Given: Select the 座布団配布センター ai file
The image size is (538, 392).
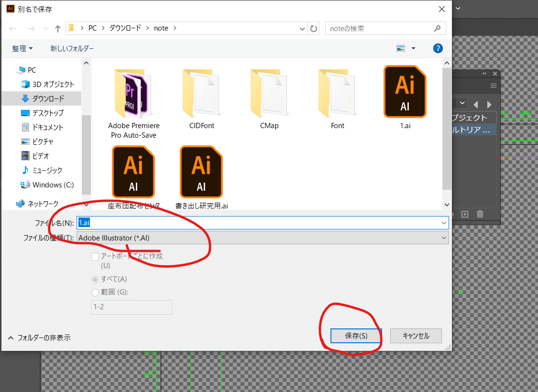Looking at the screenshot, I should pyautogui.click(x=133, y=178).
